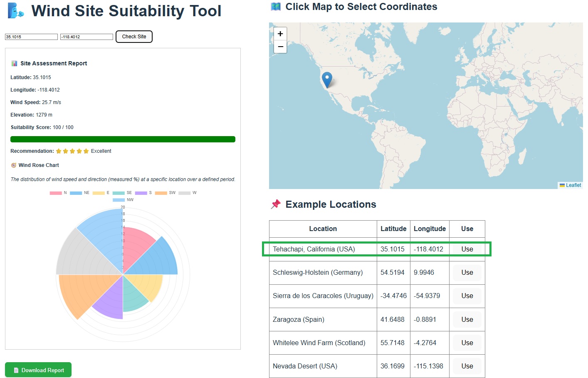588x378 pixels.
Task: Use Tehachapi, California coordinates
Action: point(467,249)
